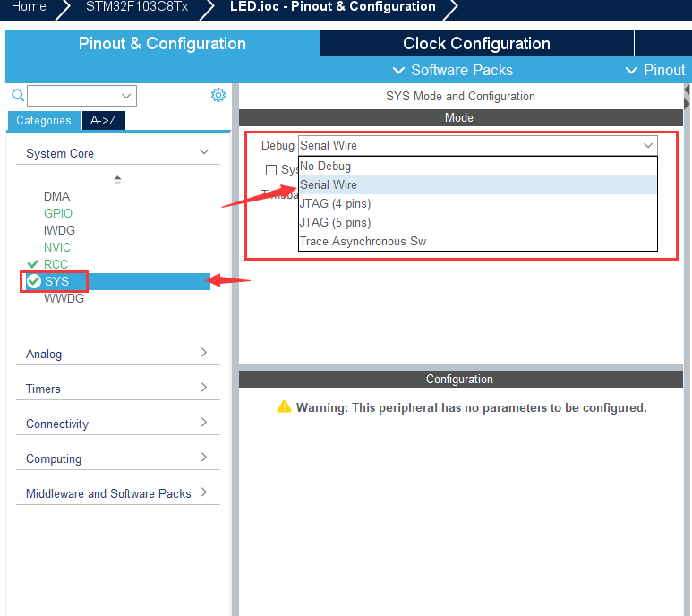The height and width of the screenshot is (616, 692).
Task: Click the sort arrows above DMA
Action: (x=117, y=180)
